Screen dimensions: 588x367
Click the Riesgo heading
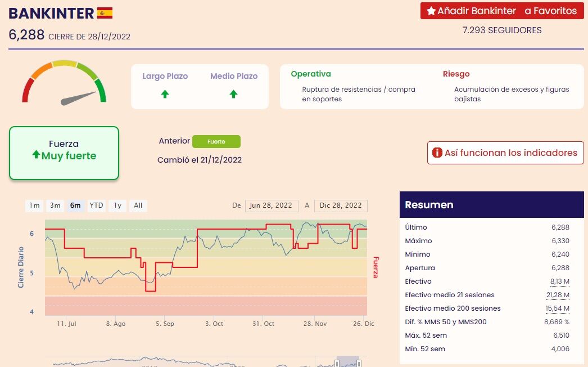[456, 74]
